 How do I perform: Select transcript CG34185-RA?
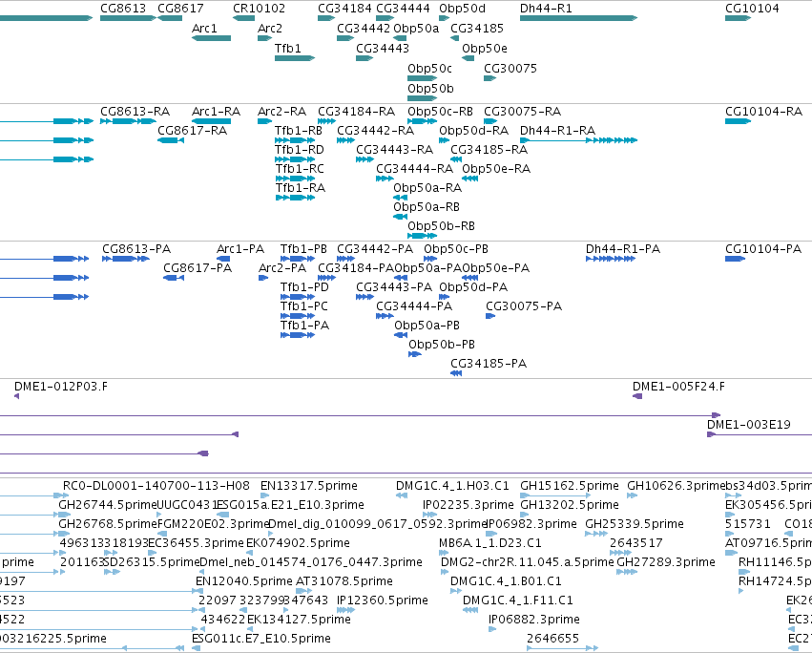(456, 159)
